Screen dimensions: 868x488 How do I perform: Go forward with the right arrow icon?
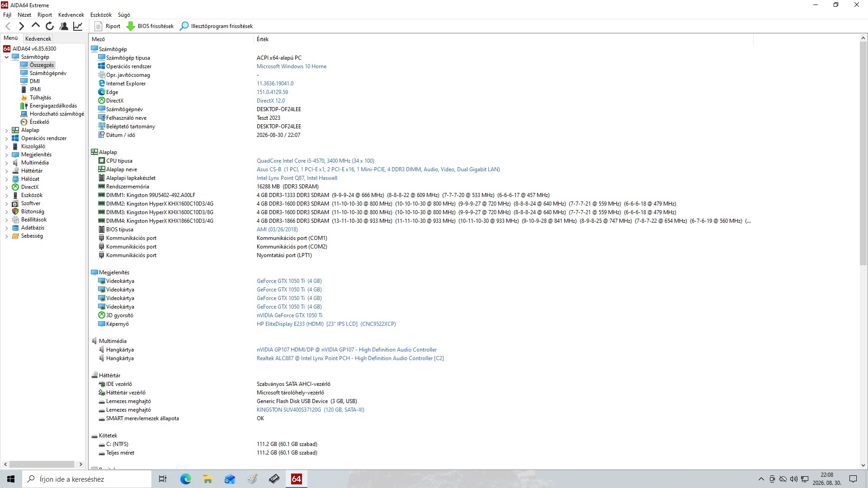coord(21,26)
